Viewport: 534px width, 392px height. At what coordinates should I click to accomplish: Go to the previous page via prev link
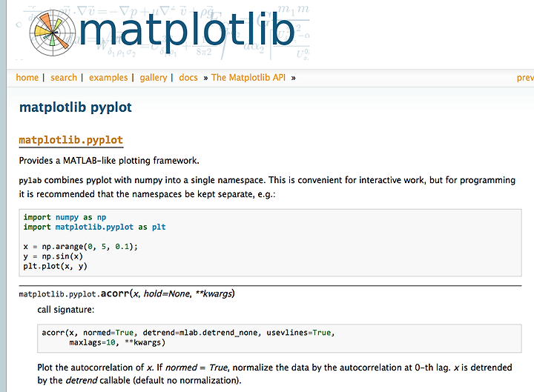[525, 78]
